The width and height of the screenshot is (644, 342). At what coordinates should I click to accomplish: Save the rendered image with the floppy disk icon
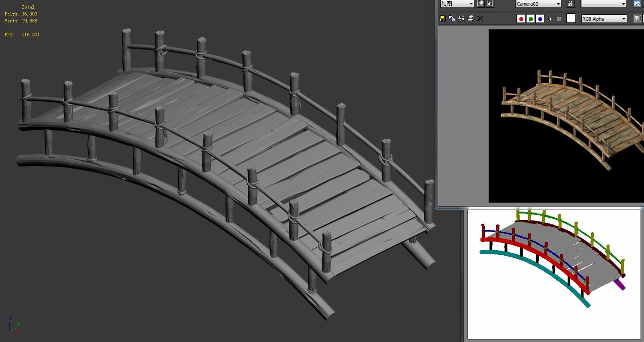coord(443,18)
